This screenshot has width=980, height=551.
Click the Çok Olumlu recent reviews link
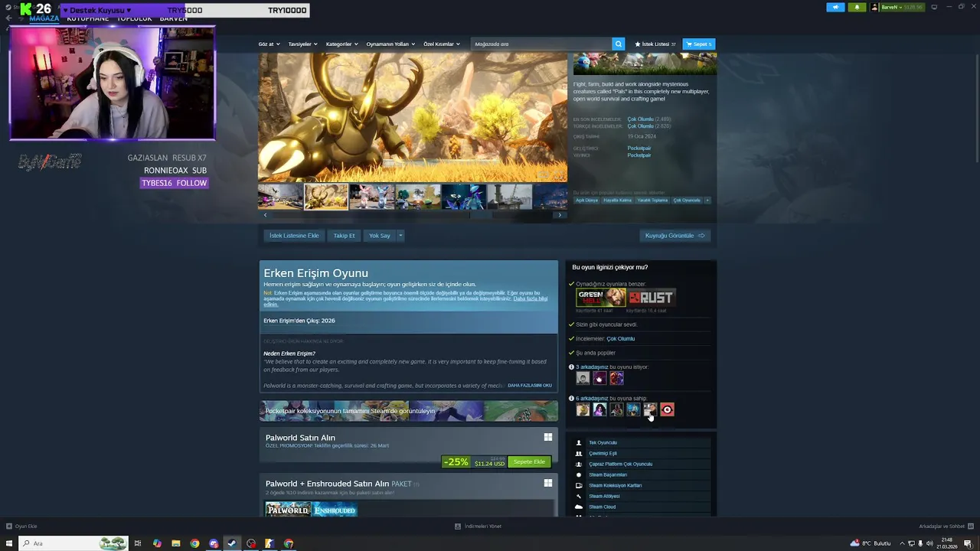click(640, 119)
